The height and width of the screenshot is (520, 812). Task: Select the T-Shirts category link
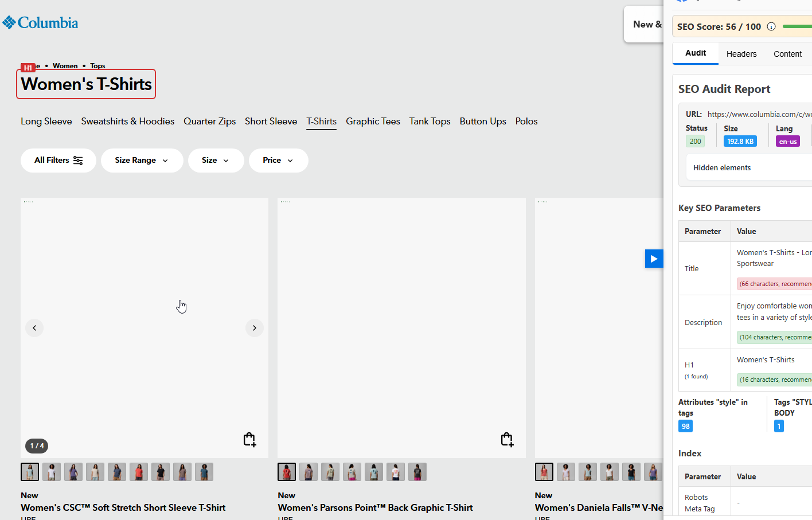322,122
